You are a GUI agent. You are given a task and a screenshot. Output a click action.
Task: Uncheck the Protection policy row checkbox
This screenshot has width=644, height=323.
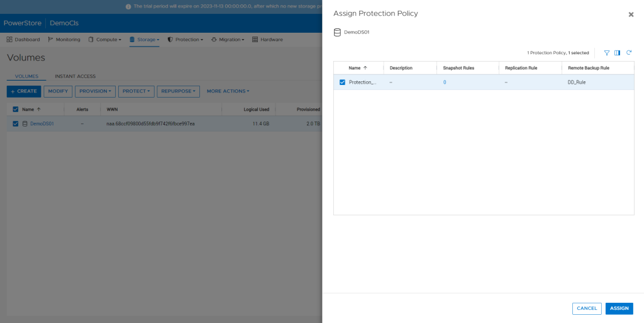coord(342,82)
